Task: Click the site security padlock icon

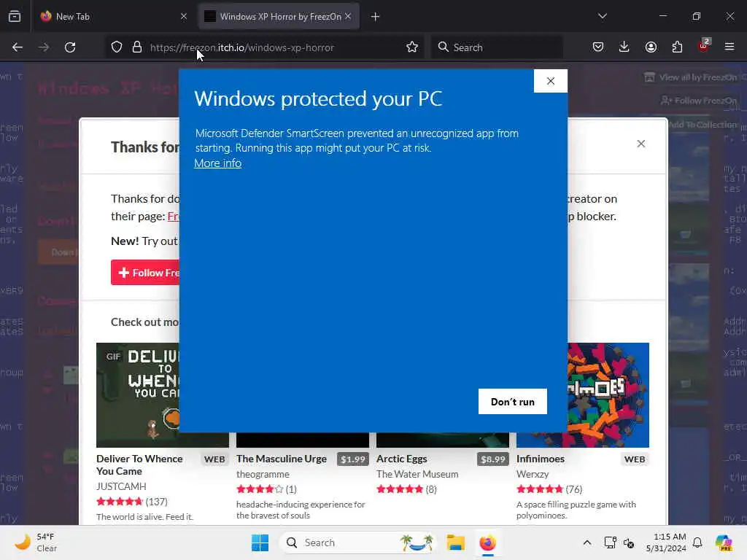Action: click(x=137, y=47)
